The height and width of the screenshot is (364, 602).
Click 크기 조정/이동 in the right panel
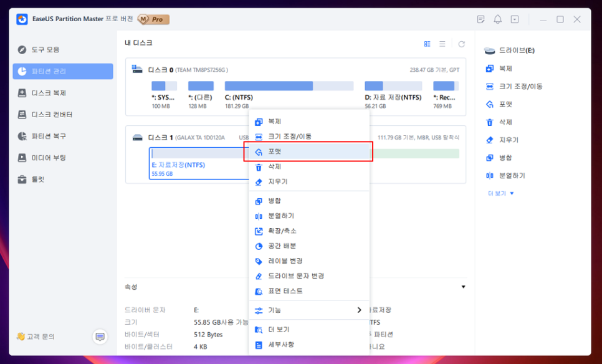(514, 87)
